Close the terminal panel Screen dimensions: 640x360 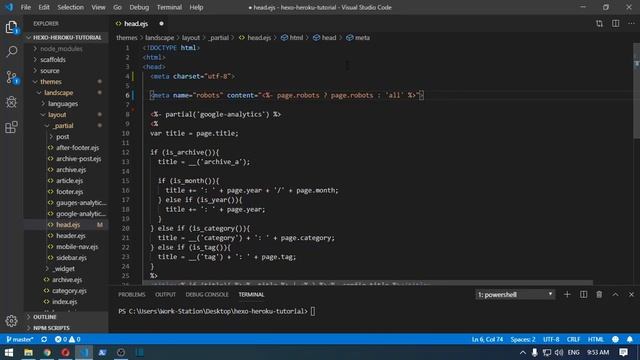[x=631, y=294]
